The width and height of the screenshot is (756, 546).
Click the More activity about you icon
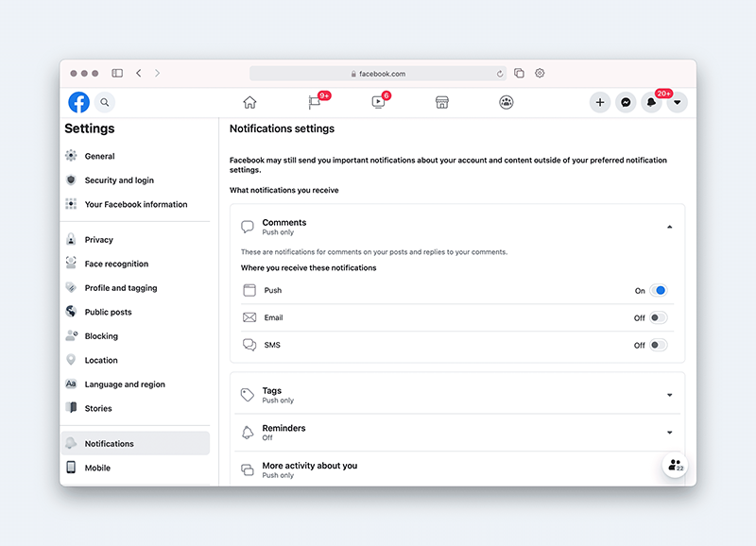[x=248, y=469]
